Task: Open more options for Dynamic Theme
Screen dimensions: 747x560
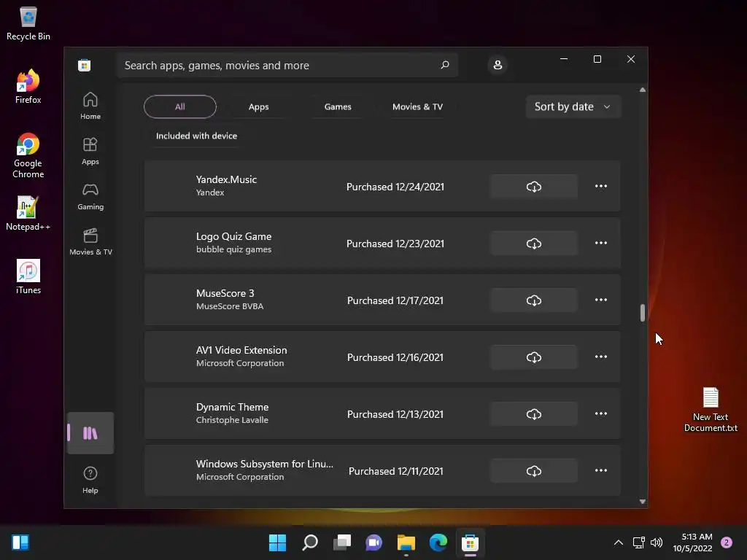Action: [601, 414]
